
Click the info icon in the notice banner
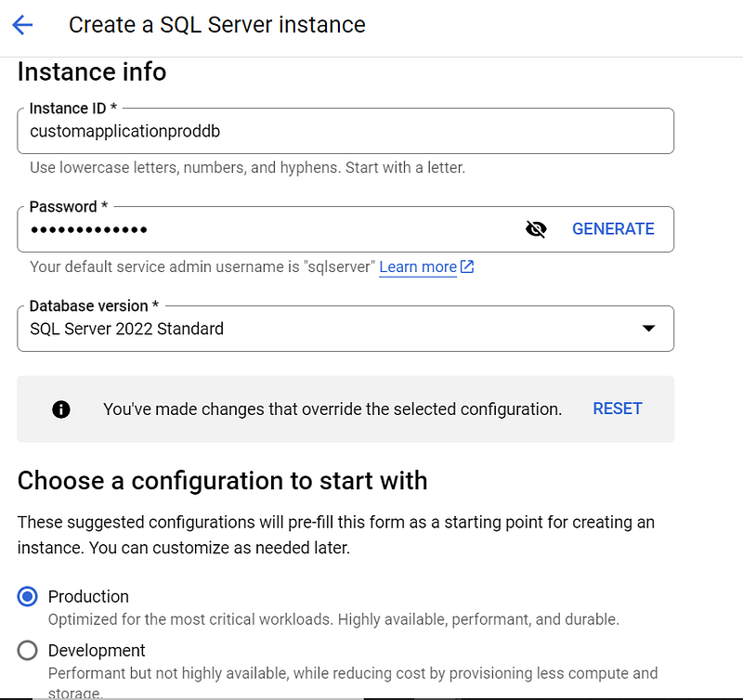[61, 409]
